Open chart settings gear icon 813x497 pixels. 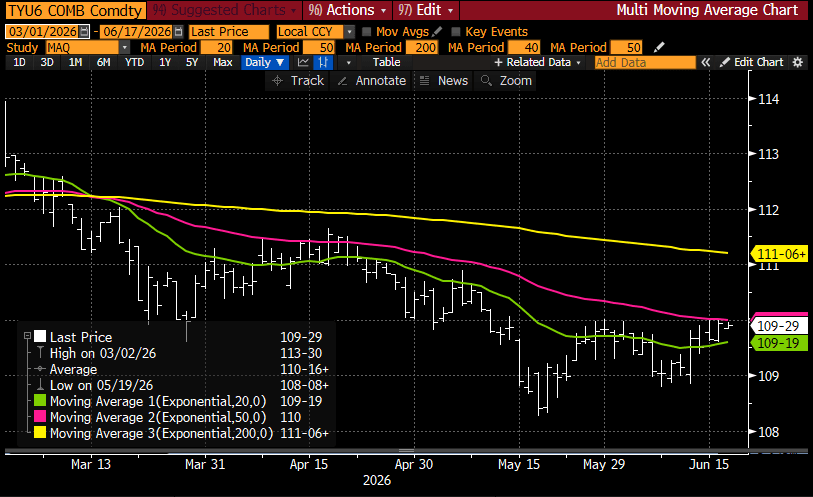click(x=797, y=63)
